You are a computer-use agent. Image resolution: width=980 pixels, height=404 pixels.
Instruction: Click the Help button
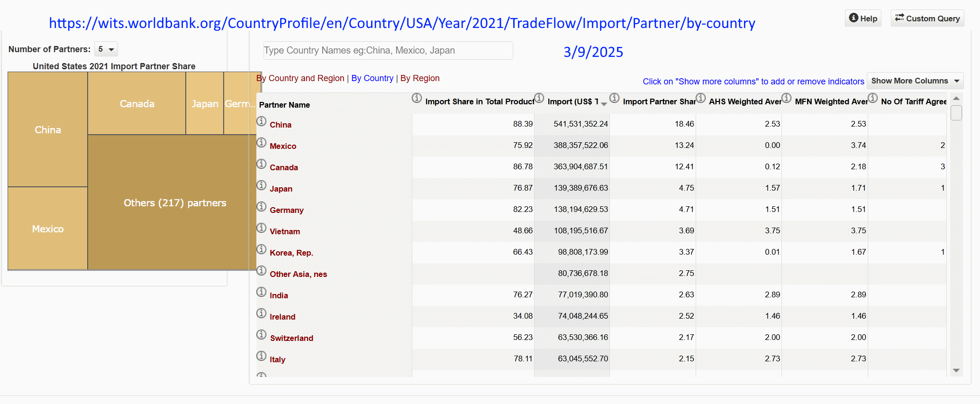tap(863, 18)
